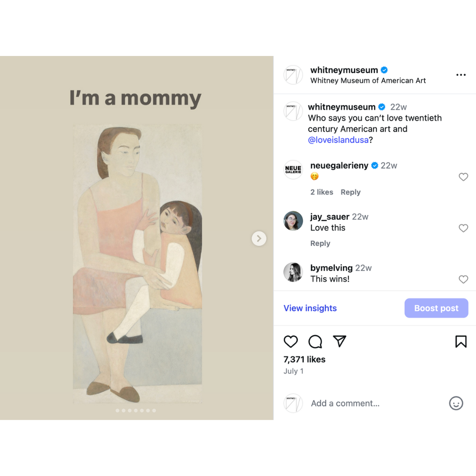This screenshot has width=476, height=476.
Task: Open the comment bubble icon
Action: click(x=315, y=342)
